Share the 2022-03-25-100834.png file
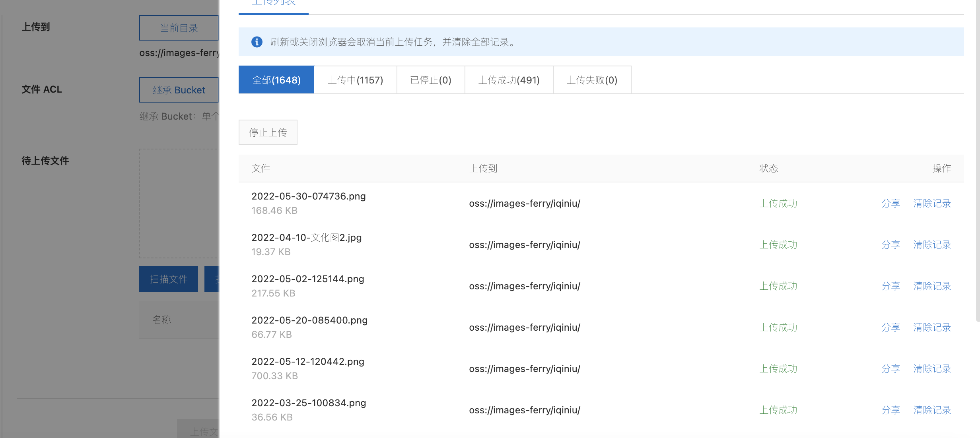980x438 pixels. 891,410
